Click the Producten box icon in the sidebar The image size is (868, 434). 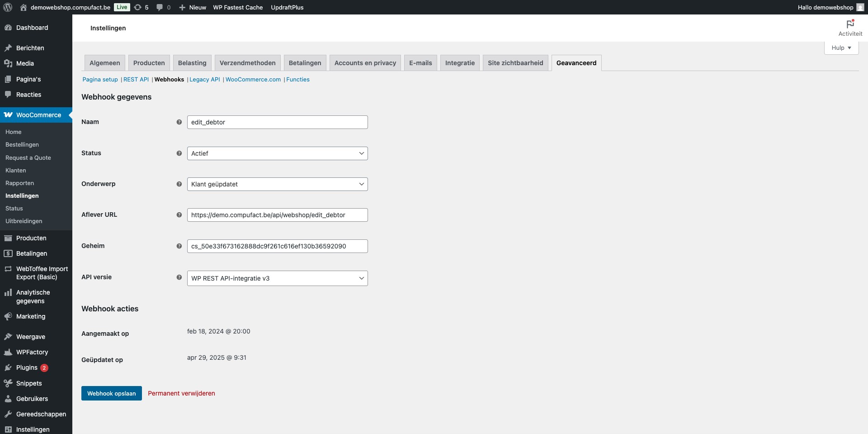pyautogui.click(x=8, y=238)
